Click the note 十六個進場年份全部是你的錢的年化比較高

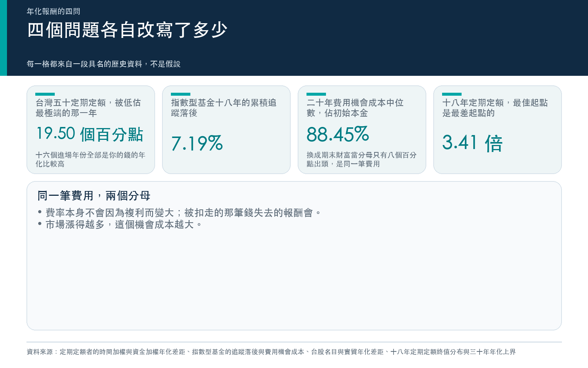coord(90,159)
